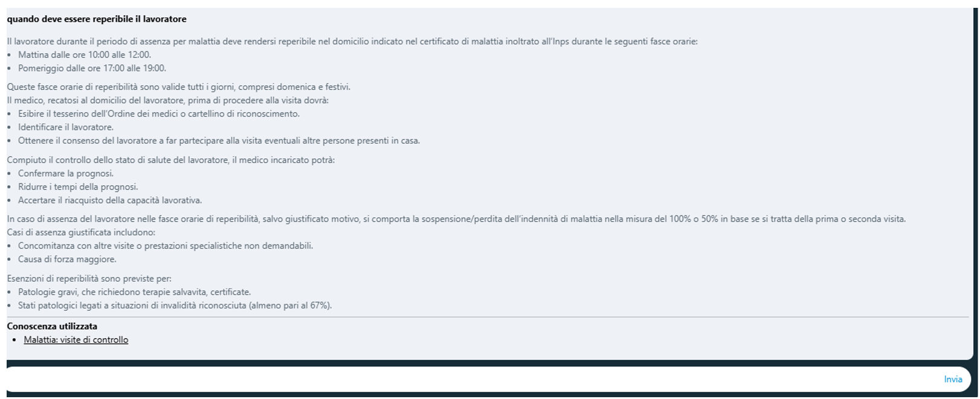The image size is (980, 399).
Task: Click the Casi di assenza giustificata includono line
Action: 81,232
